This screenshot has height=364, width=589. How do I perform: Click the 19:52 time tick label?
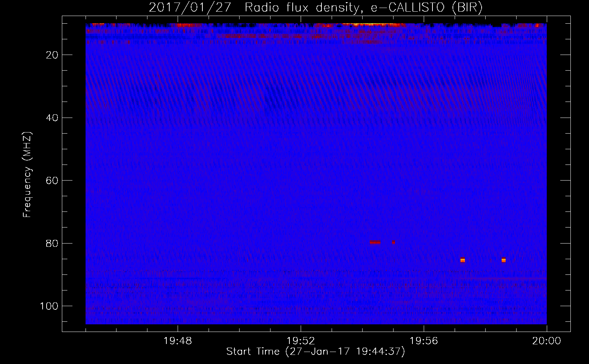click(301, 341)
